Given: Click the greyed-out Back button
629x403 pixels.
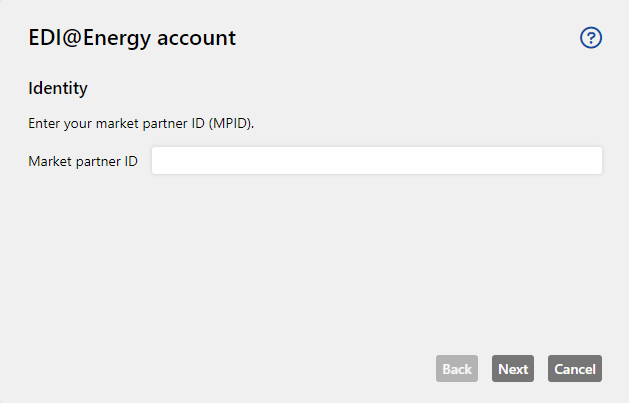Looking at the screenshot, I should click(457, 369).
